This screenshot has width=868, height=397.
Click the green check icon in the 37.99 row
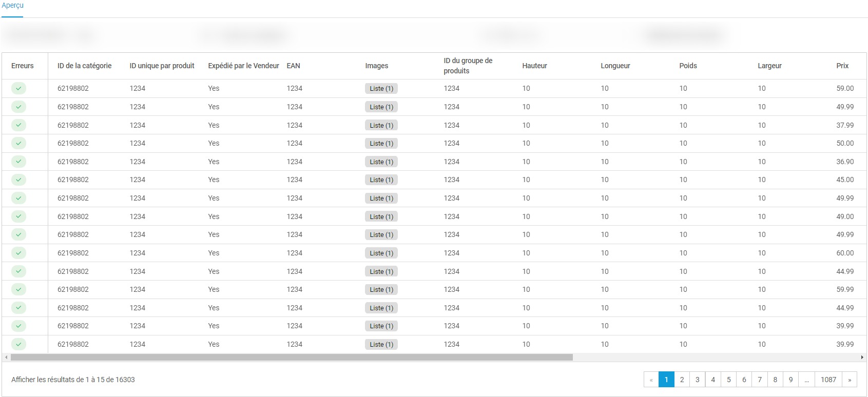pos(18,125)
